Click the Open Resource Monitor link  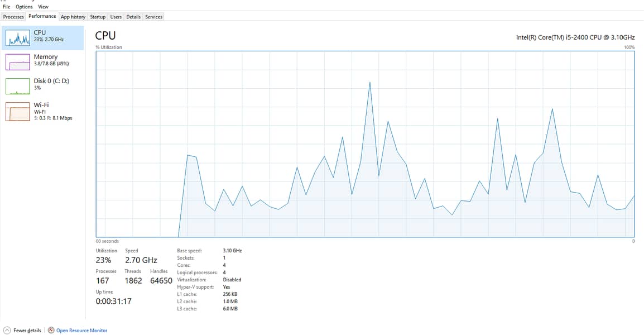click(81, 331)
